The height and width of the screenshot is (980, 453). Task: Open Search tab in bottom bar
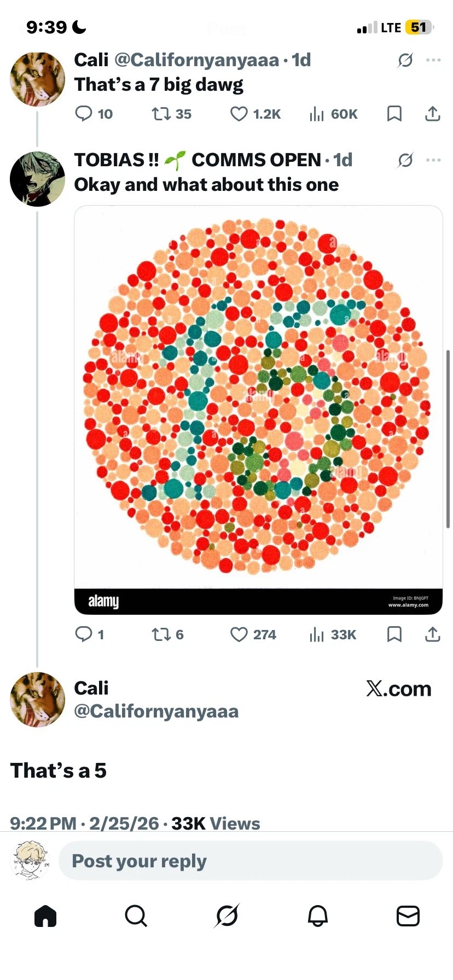[x=136, y=915]
